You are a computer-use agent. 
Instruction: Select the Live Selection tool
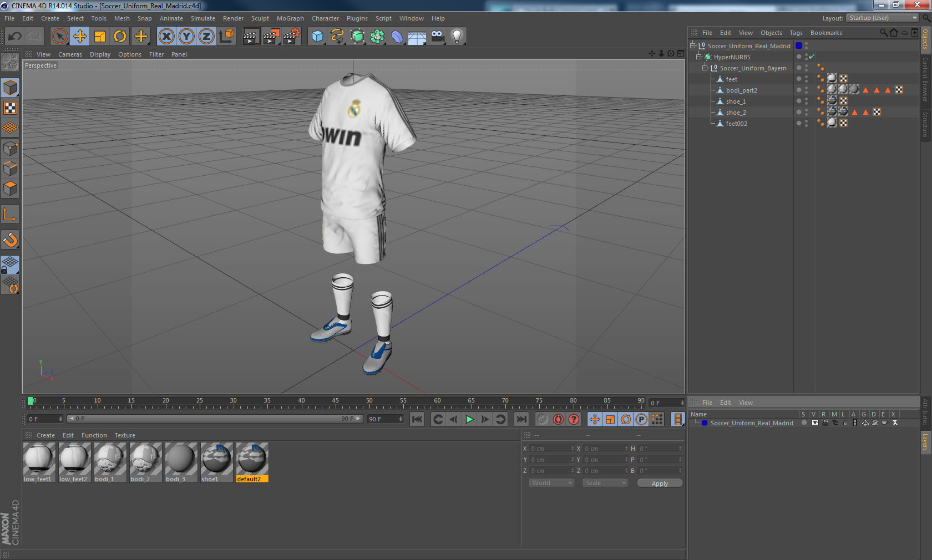coord(59,37)
